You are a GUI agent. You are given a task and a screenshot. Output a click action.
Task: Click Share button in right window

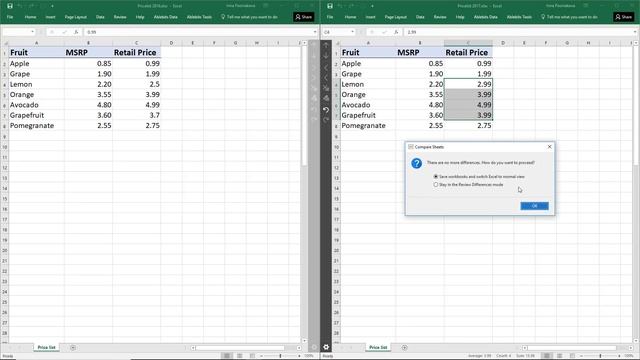[623, 17]
